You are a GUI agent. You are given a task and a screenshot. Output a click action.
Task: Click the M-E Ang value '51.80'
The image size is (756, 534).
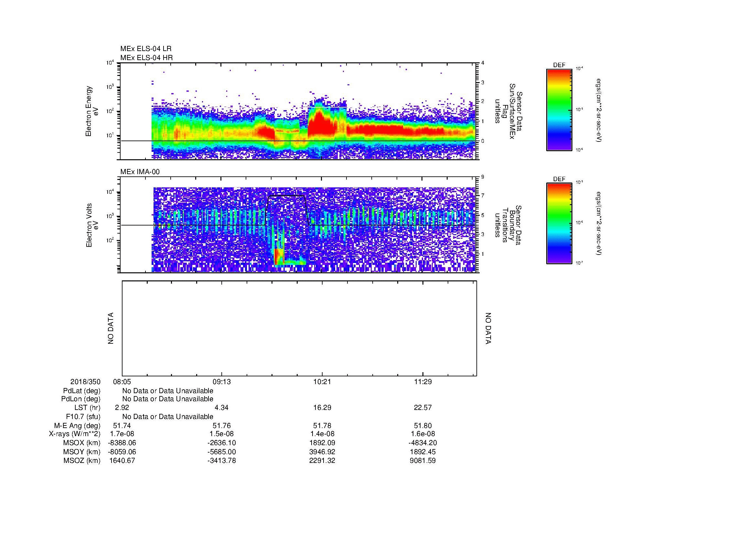[x=423, y=426]
